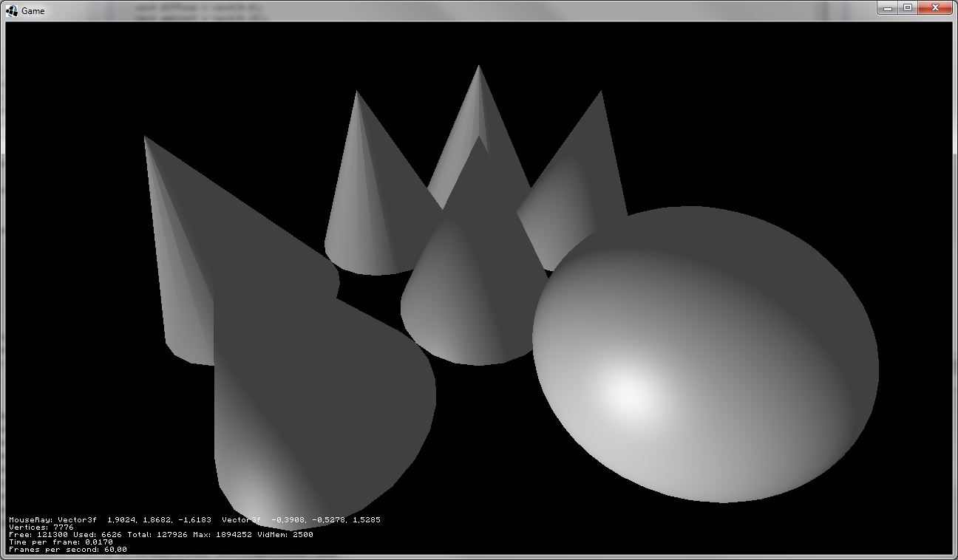958x560 pixels.
Task: Select the leftmost tall cone
Action: tap(181, 281)
